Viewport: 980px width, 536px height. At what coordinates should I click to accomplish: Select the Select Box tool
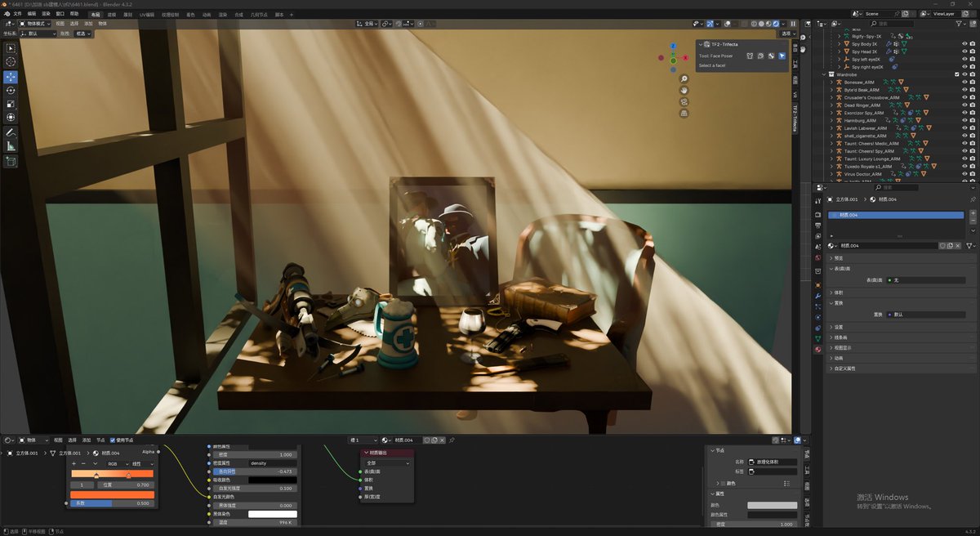[x=11, y=48]
